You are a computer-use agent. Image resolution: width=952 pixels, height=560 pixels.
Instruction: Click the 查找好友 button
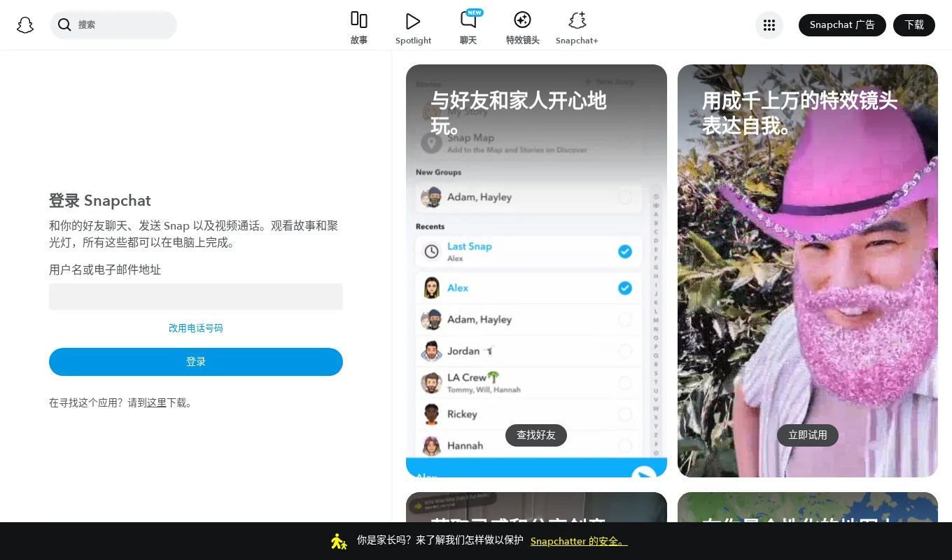[x=535, y=435]
